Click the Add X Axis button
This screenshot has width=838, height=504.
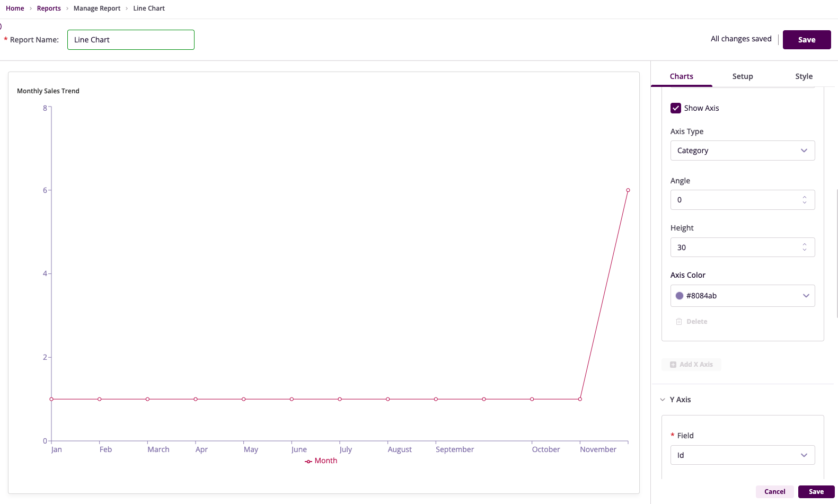[691, 365]
